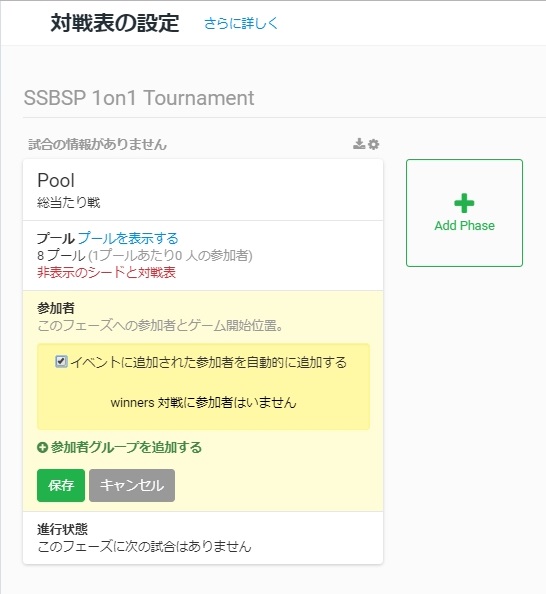Click the gray キャンセル button
546x594 pixels.
[x=132, y=485]
